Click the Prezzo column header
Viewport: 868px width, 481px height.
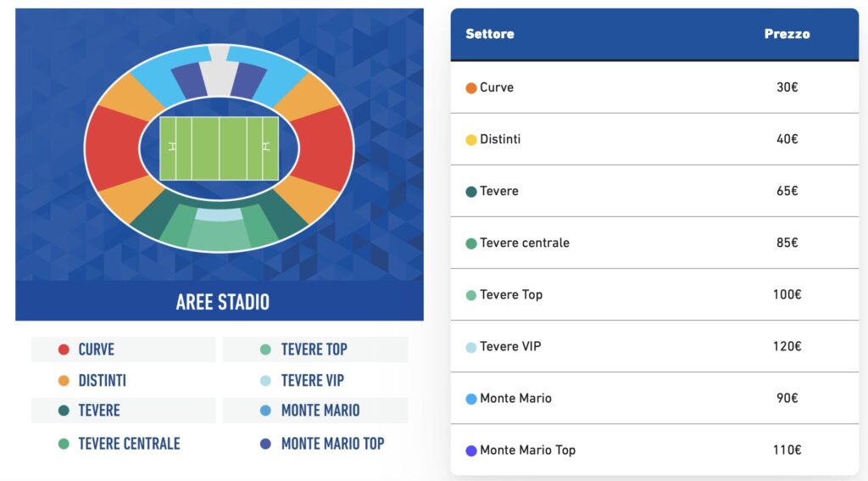point(787,34)
